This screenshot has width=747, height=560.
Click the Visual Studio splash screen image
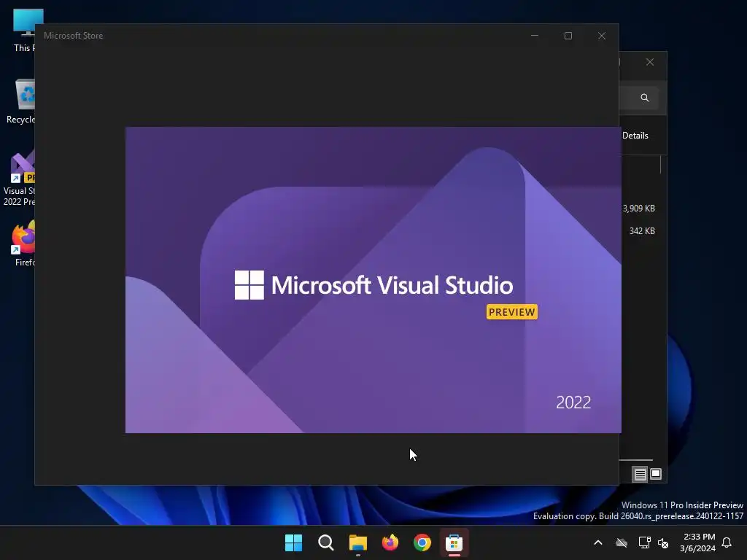pyautogui.click(x=373, y=280)
